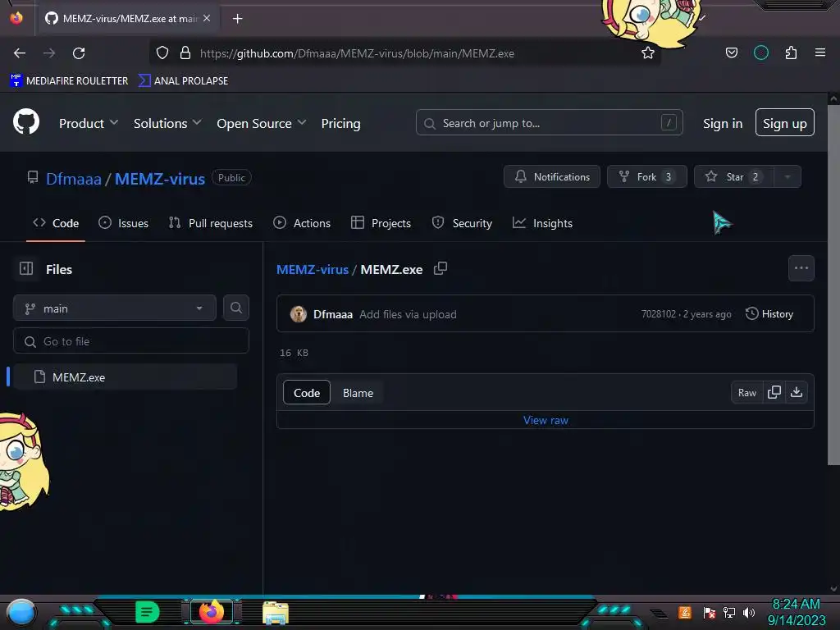The width and height of the screenshot is (840, 630).
Task: Expand the Solutions menu
Action: pyautogui.click(x=167, y=123)
